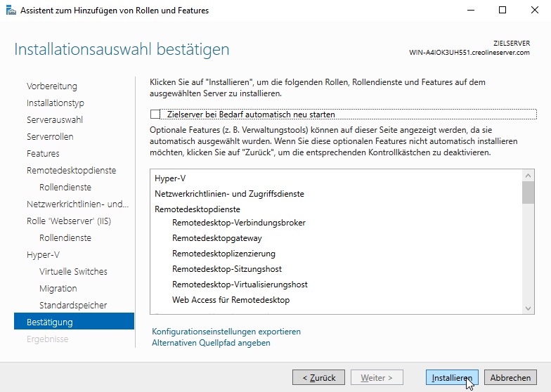Select Remotedesktop-Sitzungshost entry

226,268
